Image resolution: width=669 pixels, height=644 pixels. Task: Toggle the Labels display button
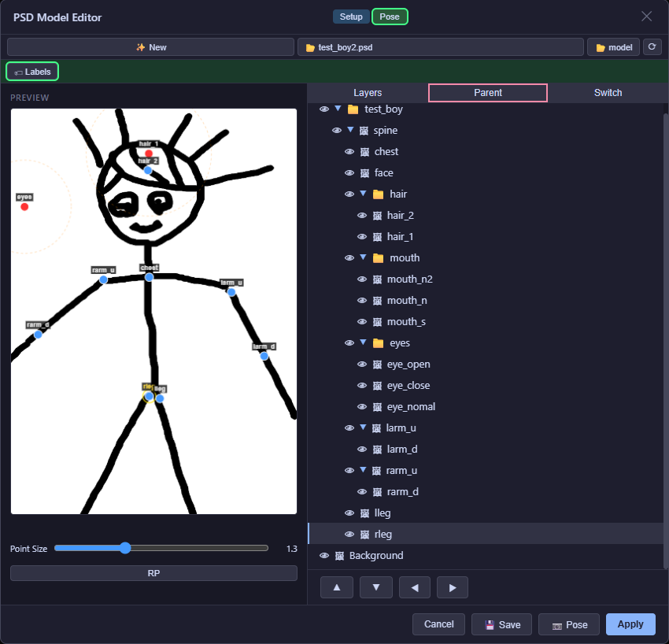32,72
